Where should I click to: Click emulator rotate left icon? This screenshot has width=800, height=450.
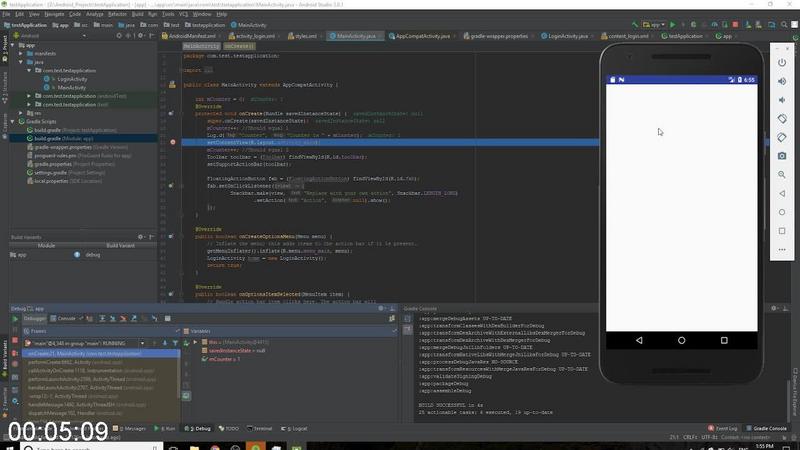[782, 118]
